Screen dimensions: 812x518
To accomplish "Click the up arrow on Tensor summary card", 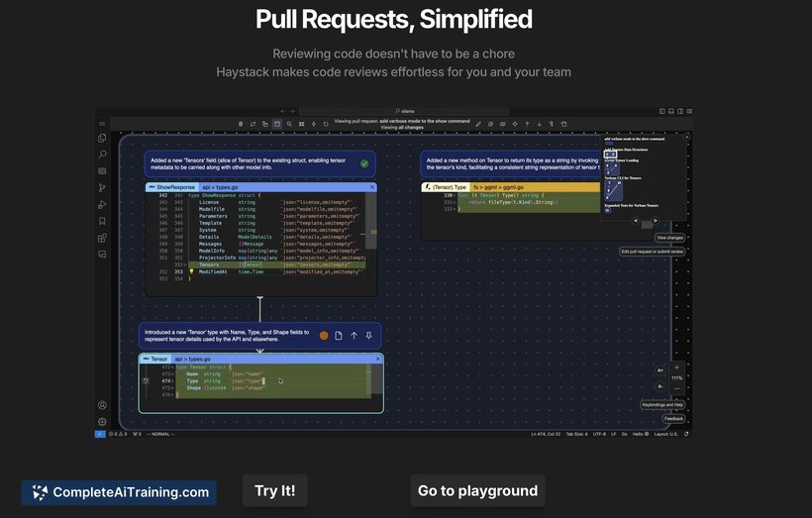I will [x=354, y=336].
